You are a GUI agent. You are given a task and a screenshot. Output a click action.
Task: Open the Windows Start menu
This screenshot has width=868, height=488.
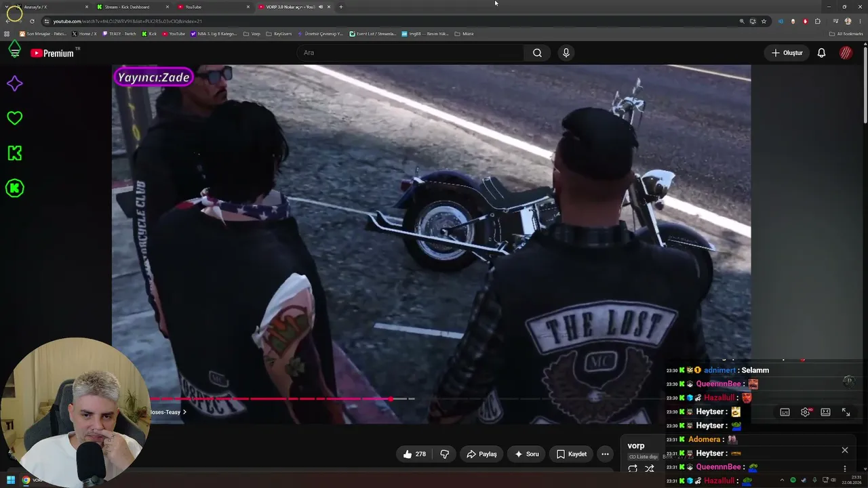[x=11, y=481]
